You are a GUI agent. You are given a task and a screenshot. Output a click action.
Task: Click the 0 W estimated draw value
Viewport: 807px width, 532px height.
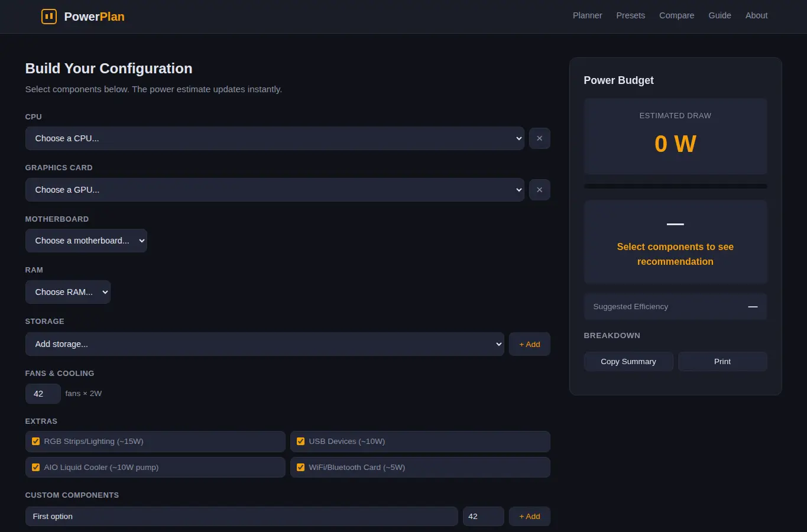(675, 144)
